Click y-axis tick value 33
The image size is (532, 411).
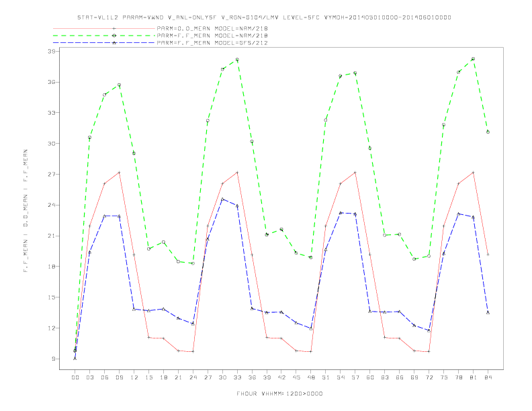pyautogui.click(x=51, y=113)
